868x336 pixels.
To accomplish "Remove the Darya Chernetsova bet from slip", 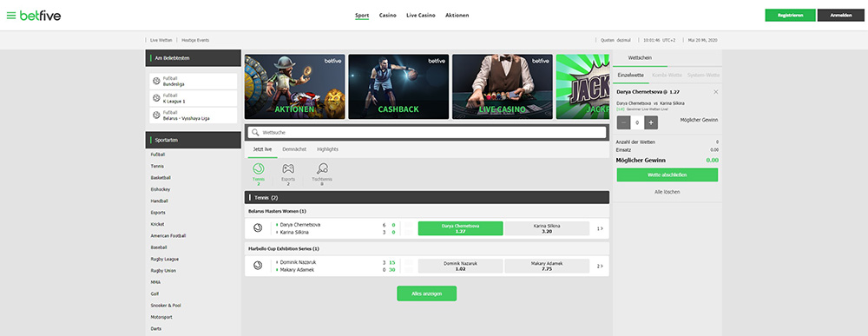I will click(716, 92).
